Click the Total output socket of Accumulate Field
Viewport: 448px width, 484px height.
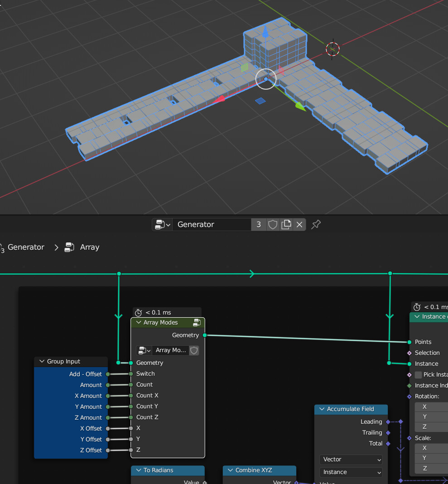click(x=388, y=444)
